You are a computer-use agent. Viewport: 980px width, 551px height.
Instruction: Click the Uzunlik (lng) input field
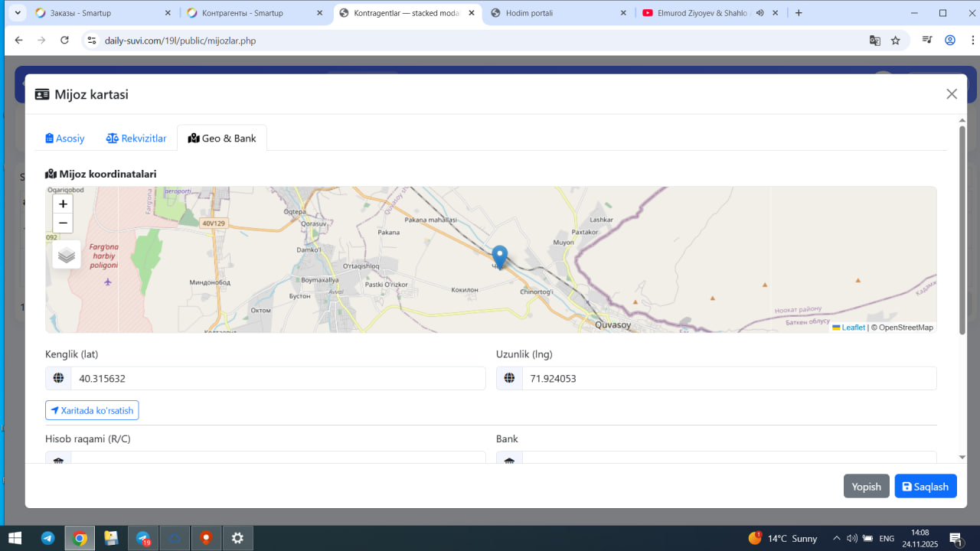click(x=729, y=378)
